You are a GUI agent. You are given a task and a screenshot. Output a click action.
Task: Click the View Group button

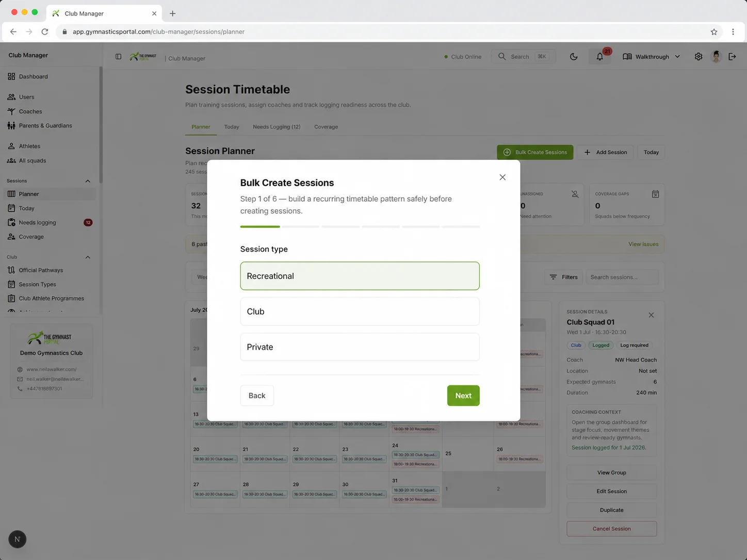click(x=611, y=473)
